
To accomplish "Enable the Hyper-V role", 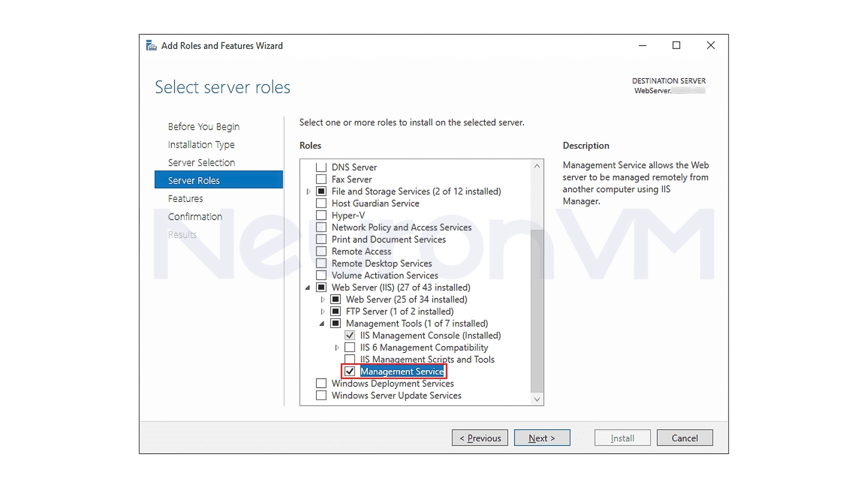I will (x=321, y=215).
